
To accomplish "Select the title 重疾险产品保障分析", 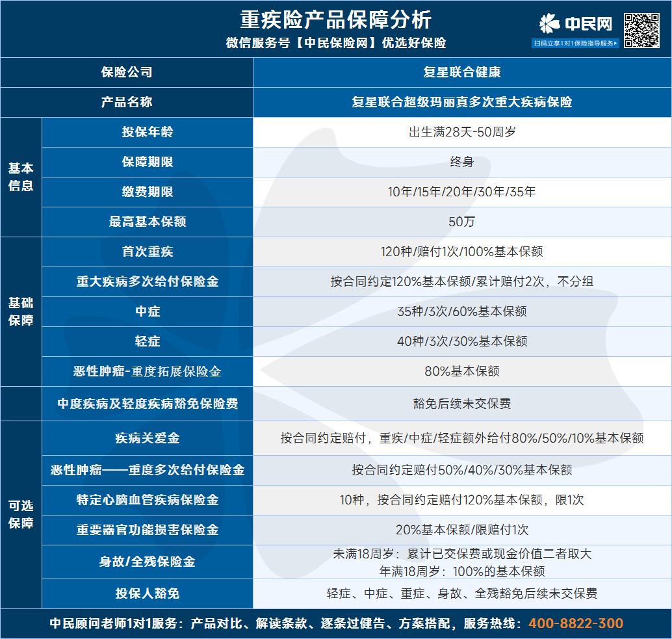I will (335, 20).
